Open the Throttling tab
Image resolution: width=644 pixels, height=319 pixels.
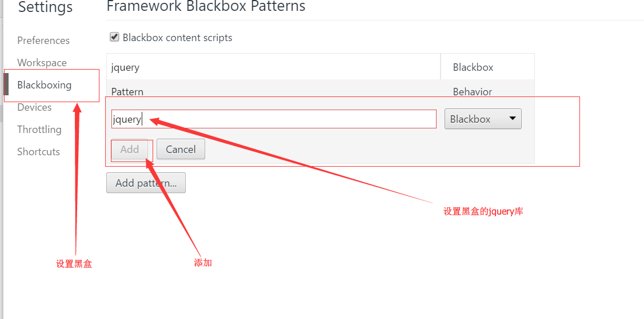pos(39,130)
